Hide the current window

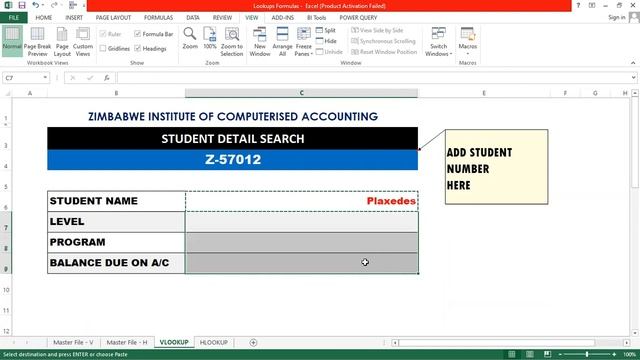326,41
